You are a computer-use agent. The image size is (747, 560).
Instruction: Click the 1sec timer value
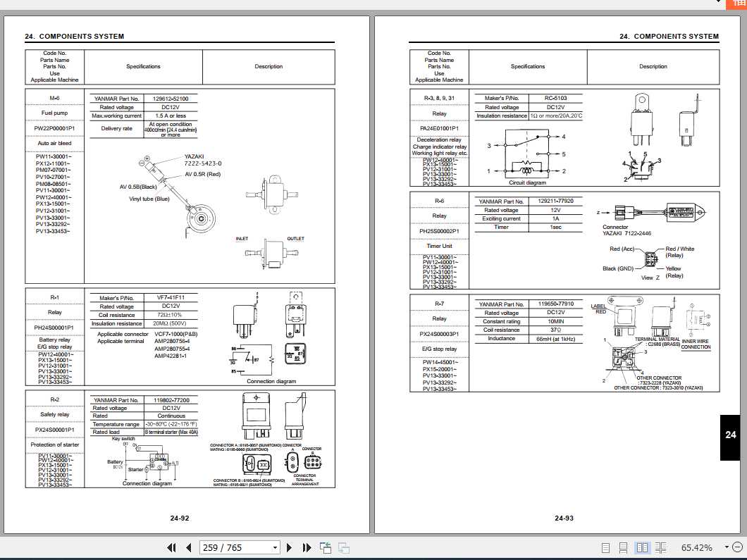pos(555,227)
